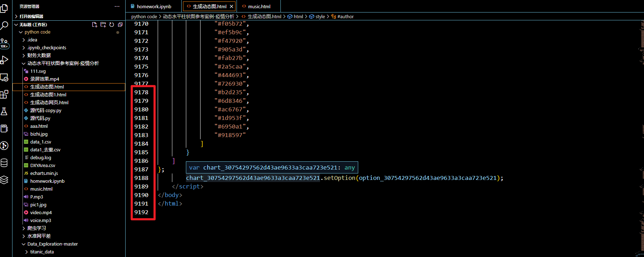Open the stacked layers activity icon
Viewport: 644px width, 257px height.
pos(4,180)
